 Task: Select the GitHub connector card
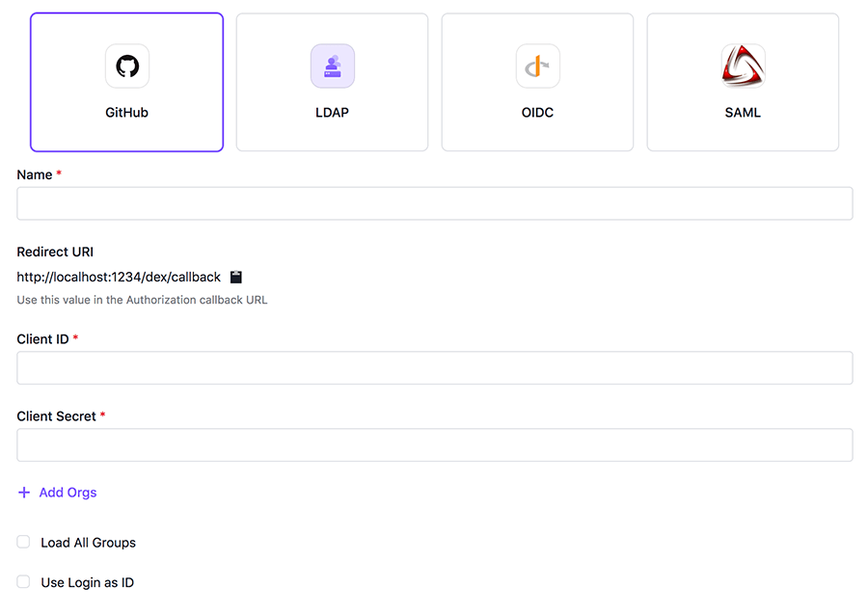point(126,82)
